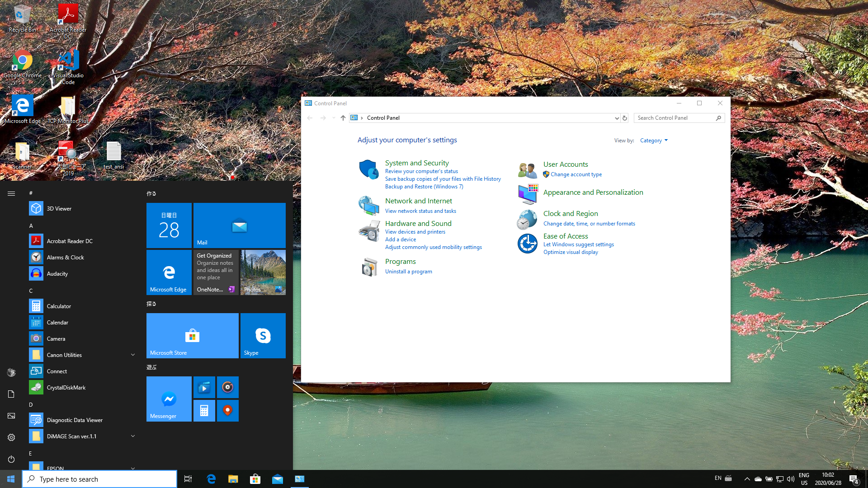Expand the address bar history dropdown

(617, 118)
